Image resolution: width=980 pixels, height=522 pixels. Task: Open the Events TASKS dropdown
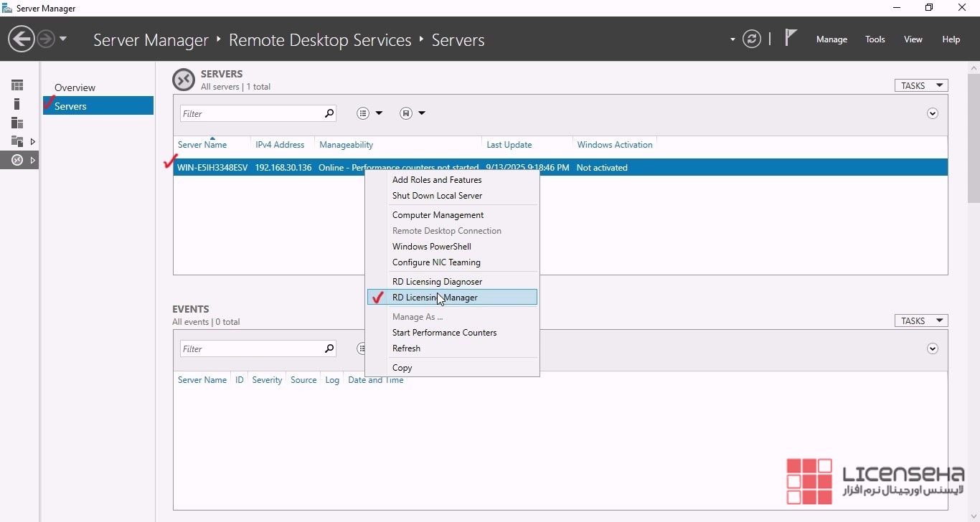(x=920, y=321)
